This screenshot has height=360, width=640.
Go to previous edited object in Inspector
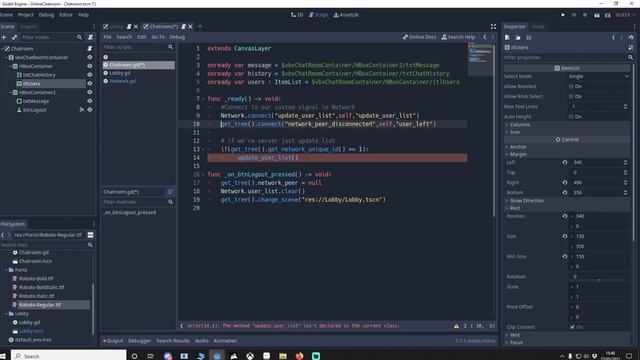click(x=613, y=37)
